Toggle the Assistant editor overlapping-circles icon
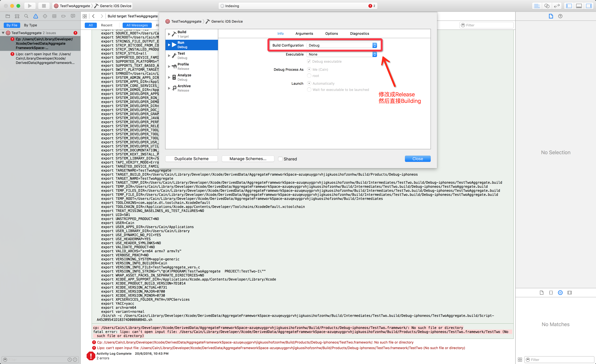The height and width of the screenshot is (364, 596). coord(547,6)
